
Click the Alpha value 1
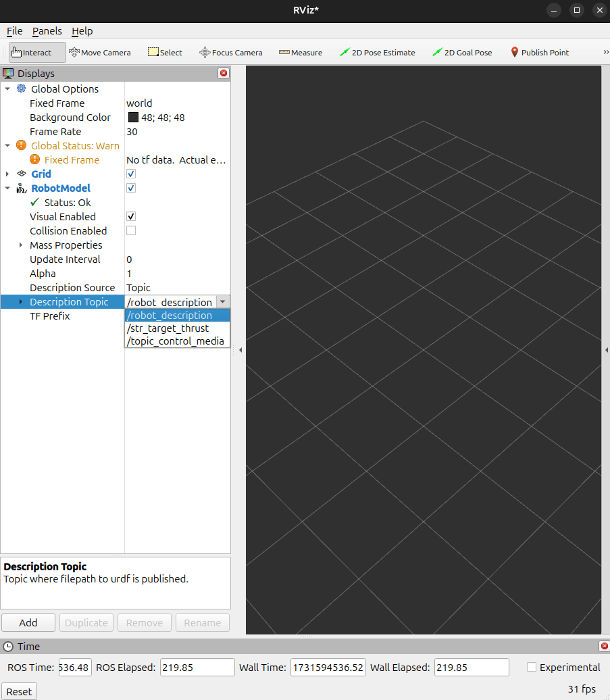pyautogui.click(x=129, y=274)
